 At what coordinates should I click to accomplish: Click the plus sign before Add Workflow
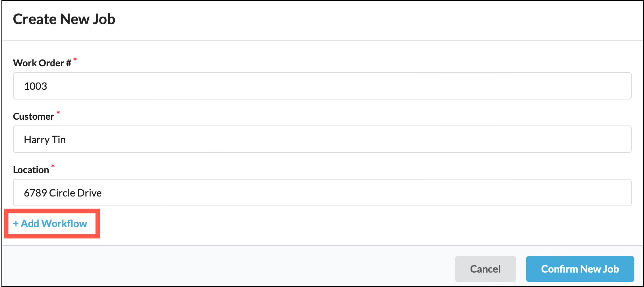pyautogui.click(x=16, y=224)
